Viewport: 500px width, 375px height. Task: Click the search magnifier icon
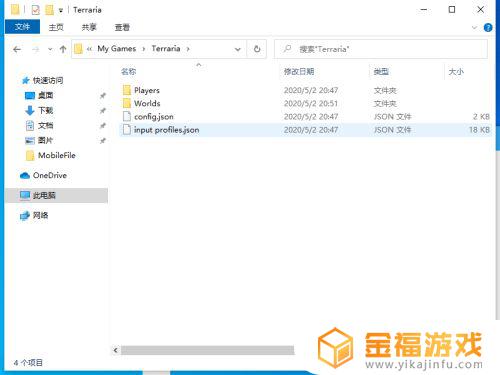(287, 49)
